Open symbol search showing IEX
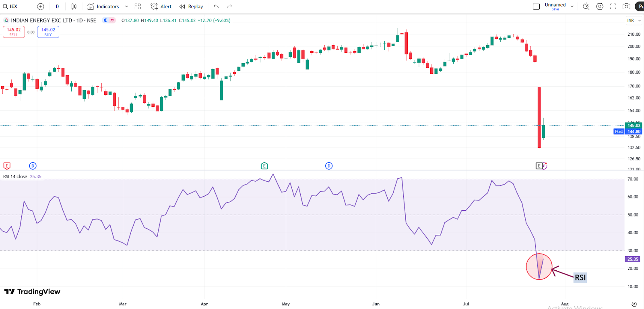This screenshot has height=309, width=644. [x=10, y=6]
